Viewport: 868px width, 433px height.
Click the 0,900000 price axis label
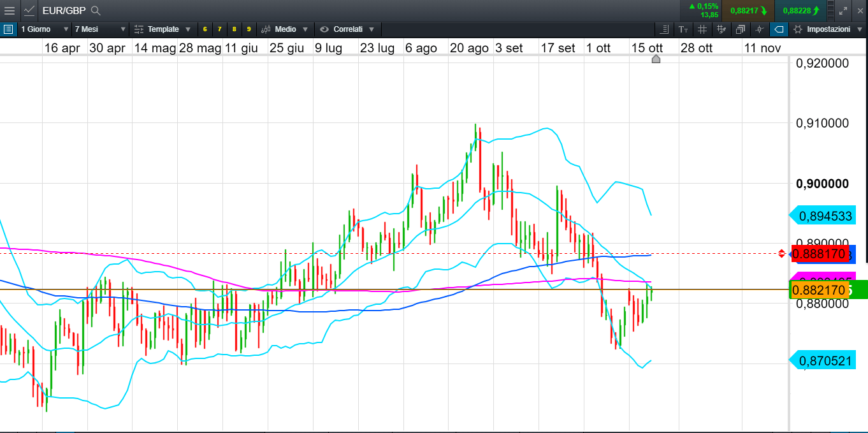[x=823, y=184]
